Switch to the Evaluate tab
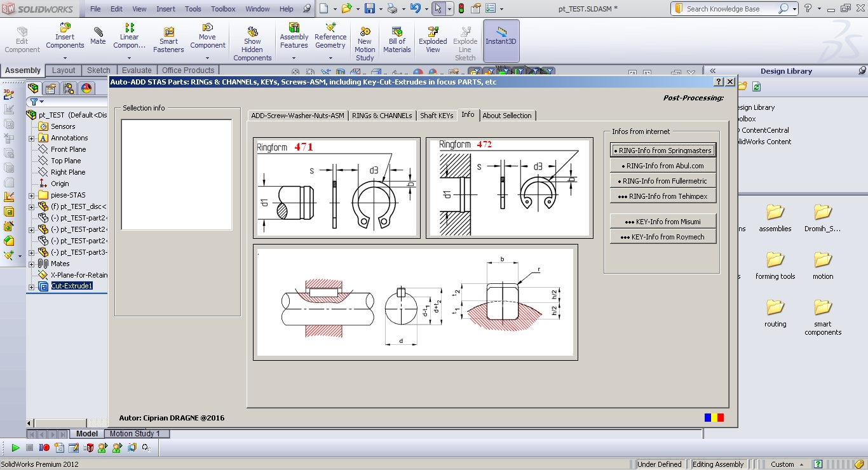This screenshot has width=868, height=470. point(137,70)
